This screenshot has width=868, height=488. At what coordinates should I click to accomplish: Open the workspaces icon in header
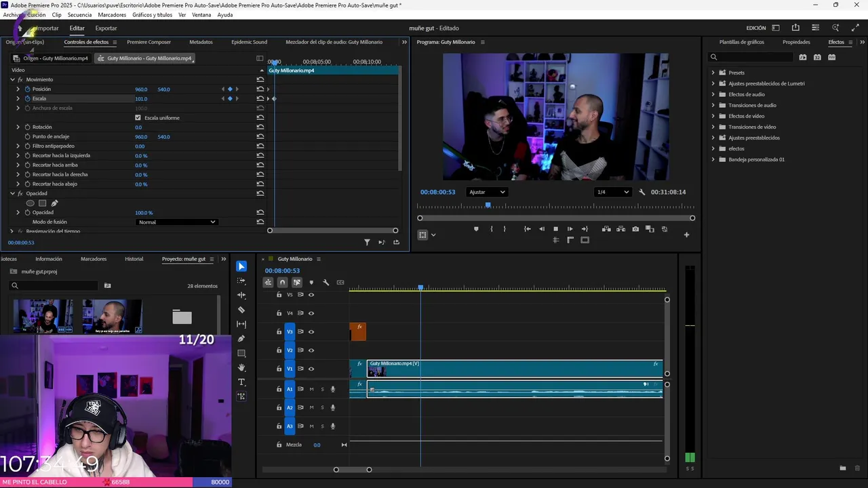(775, 28)
